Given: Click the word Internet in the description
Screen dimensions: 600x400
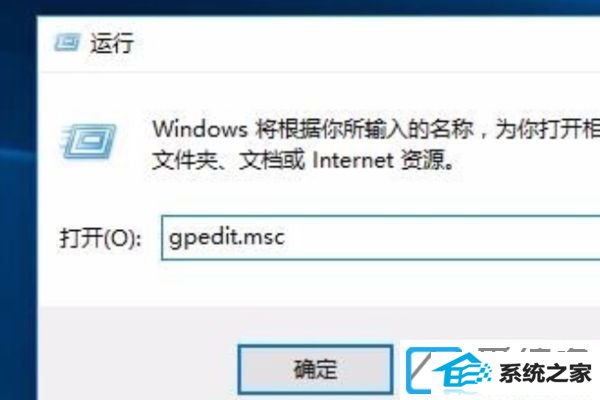Looking at the screenshot, I should [x=353, y=160].
